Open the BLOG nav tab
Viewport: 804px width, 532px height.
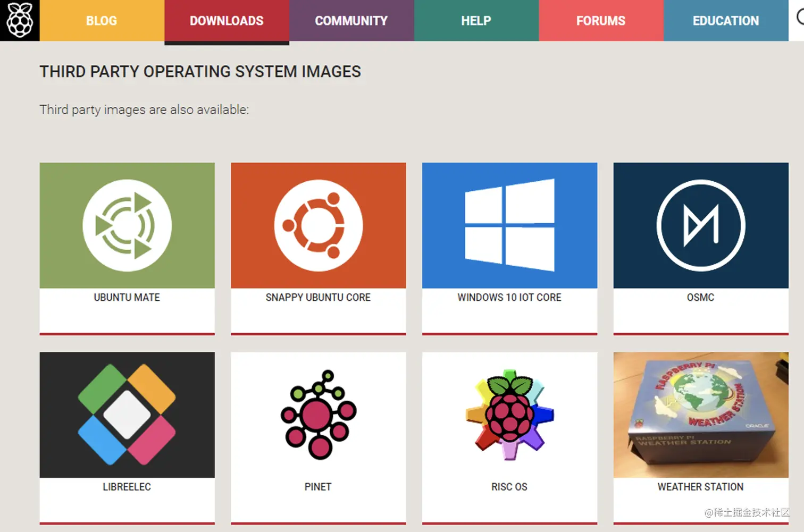102,20
